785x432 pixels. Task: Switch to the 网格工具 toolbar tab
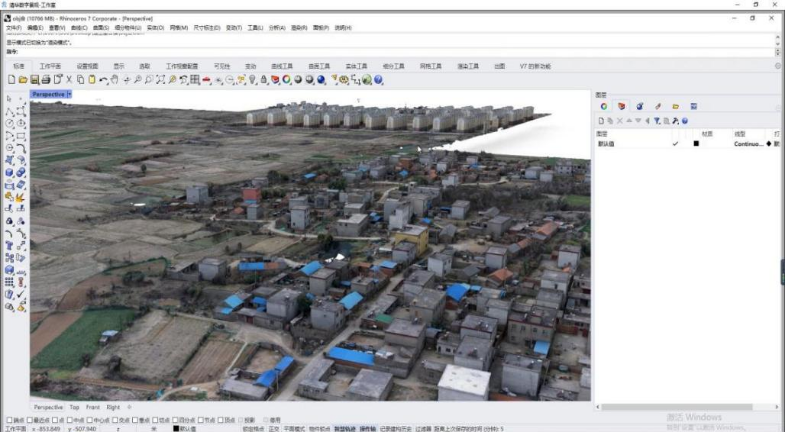coord(431,66)
